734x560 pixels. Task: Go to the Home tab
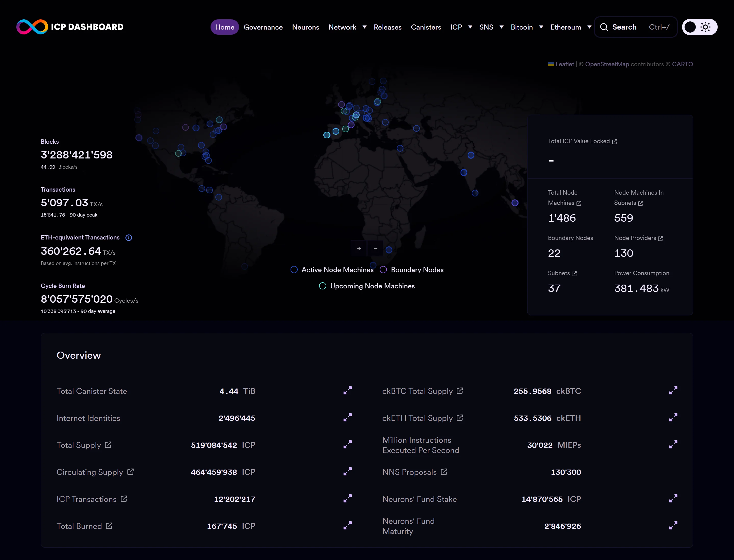click(x=225, y=27)
